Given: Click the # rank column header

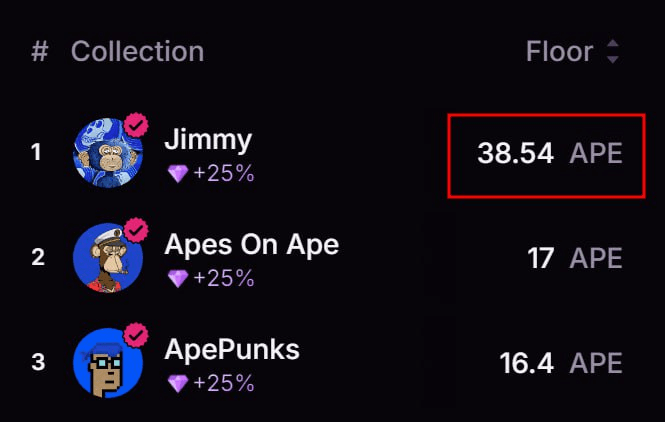Looking at the screenshot, I should coord(40,52).
